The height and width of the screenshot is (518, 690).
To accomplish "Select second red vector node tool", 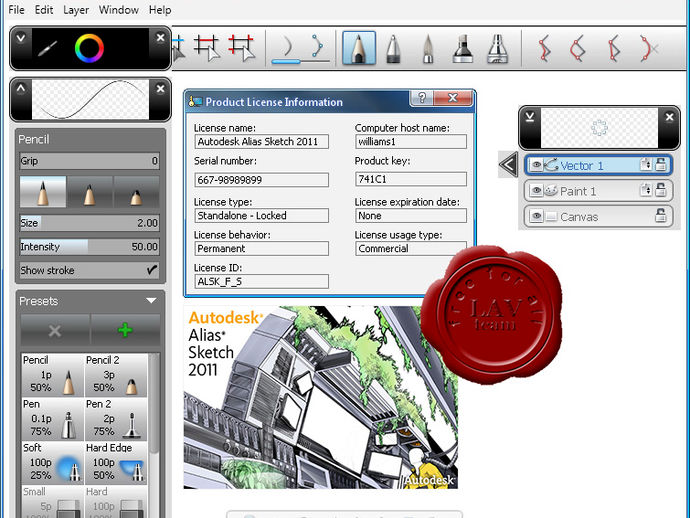I will 578,48.
